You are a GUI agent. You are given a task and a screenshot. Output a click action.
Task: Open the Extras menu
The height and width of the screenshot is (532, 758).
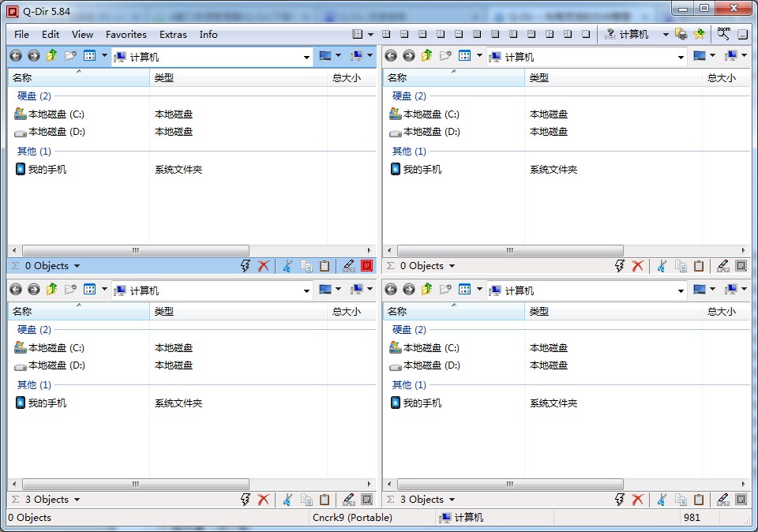point(173,34)
